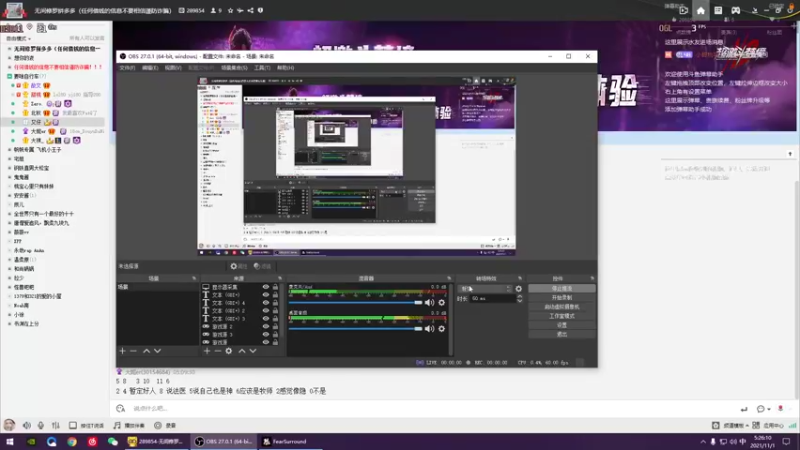Image resolution: width=800 pixels, height=450 pixels.
Task: Hide the 文本 (GDI+) 4 source
Action: (266, 303)
